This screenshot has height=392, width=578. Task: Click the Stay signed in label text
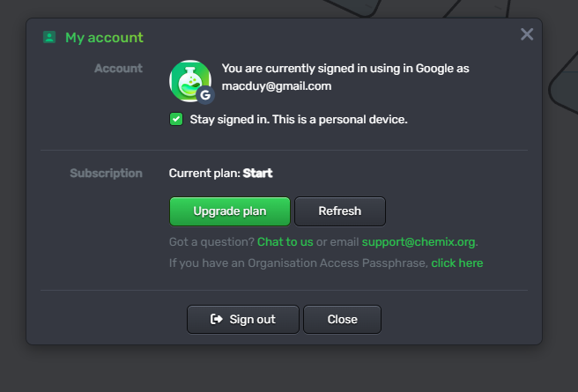[299, 120]
